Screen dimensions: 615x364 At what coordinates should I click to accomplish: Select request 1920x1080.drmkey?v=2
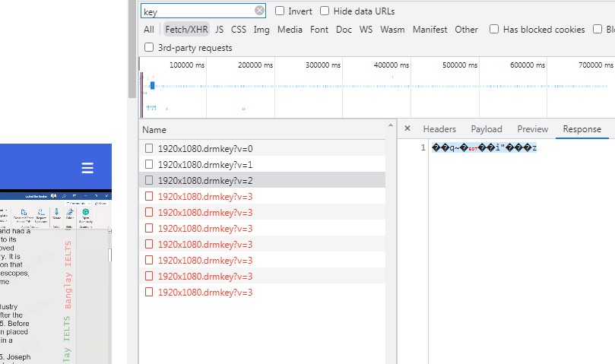pyautogui.click(x=262, y=180)
